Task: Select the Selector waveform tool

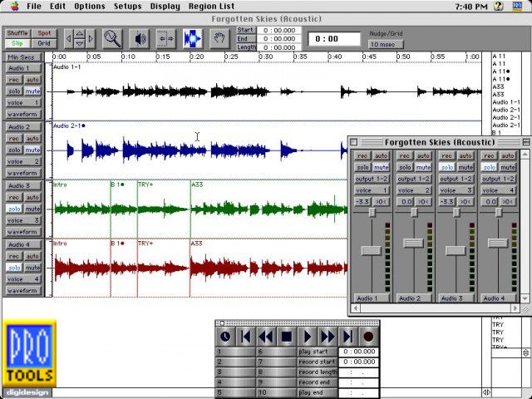Action: 192,39
